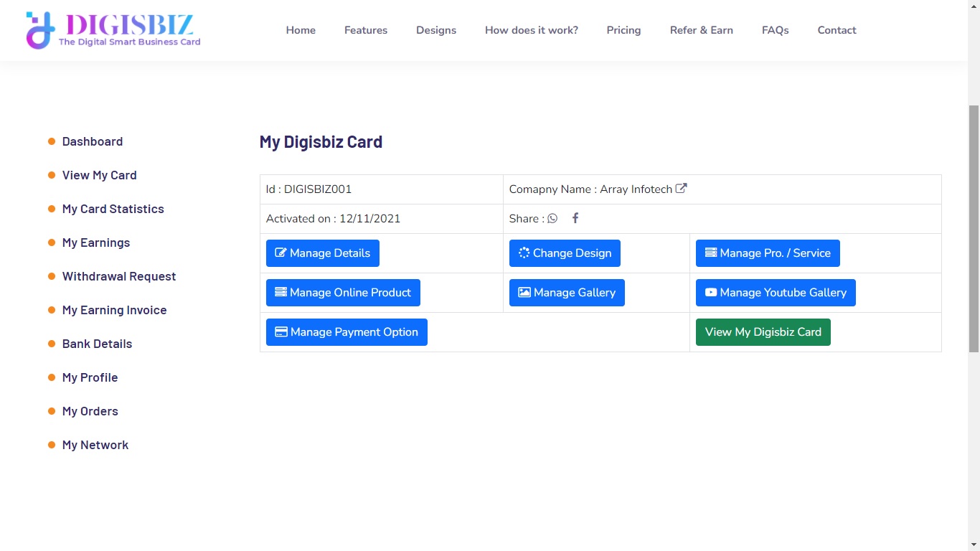The image size is (980, 551).
Task: Open Refer & Earn menu item
Action: [x=701, y=30]
